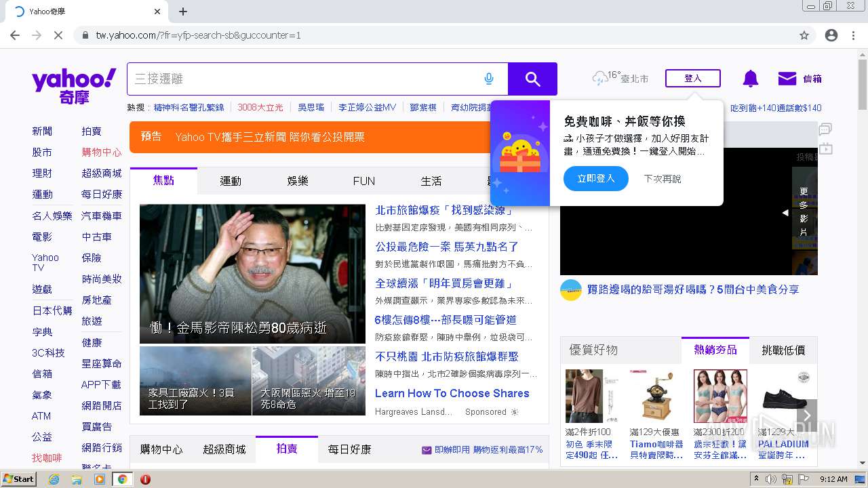Switch to the 娛樂 news tab
868x488 pixels.
tap(298, 181)
